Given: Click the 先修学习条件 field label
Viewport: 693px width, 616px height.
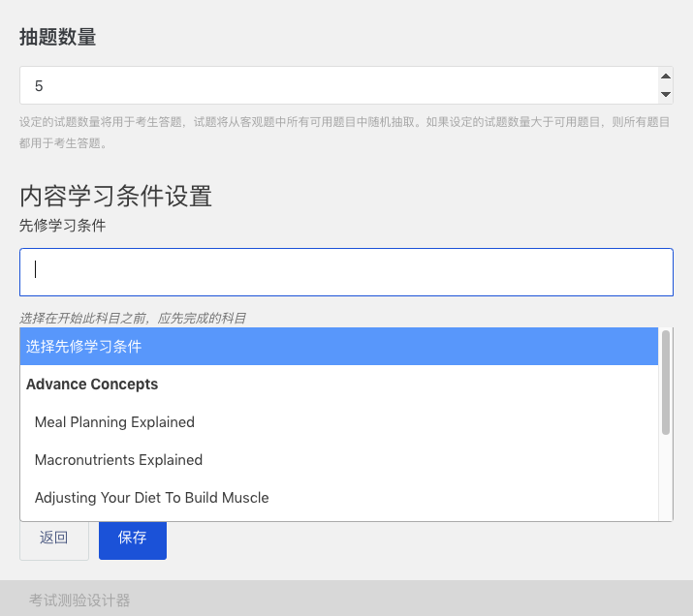Looking at the screenshot, I should click(62, 226).
